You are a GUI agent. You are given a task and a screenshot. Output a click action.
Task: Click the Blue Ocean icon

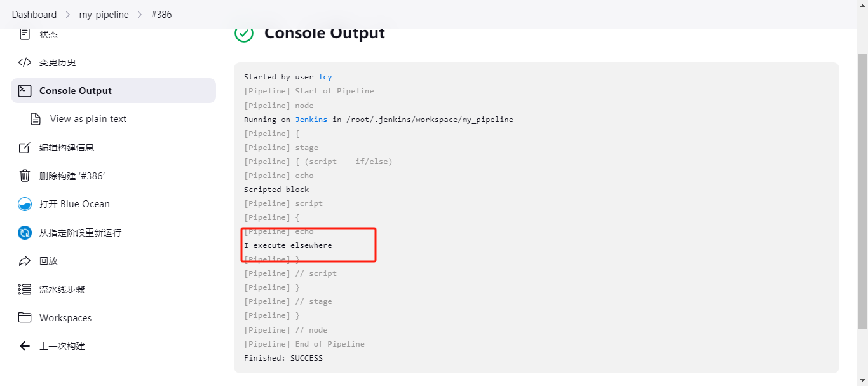tap(25, 204)
